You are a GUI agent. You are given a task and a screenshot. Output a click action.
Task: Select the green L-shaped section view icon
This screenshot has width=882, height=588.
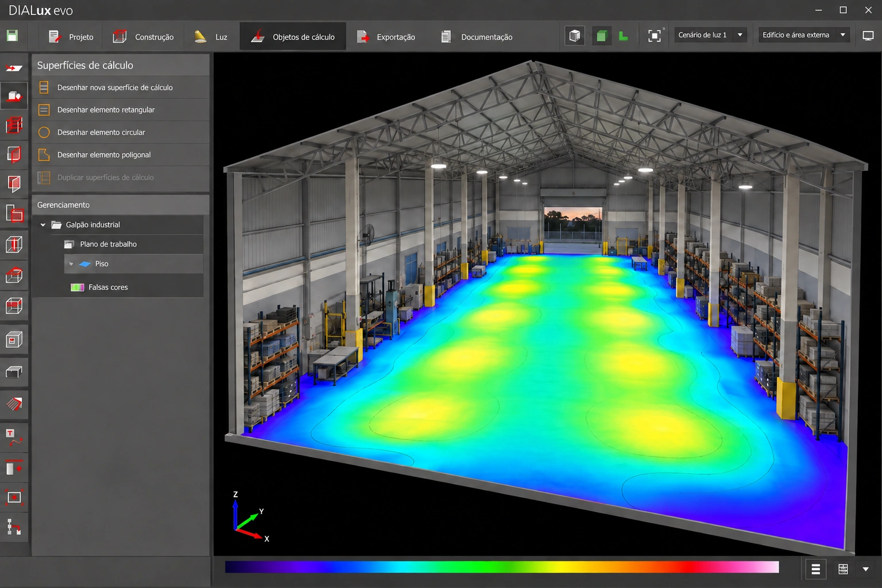tap(624, 36)
